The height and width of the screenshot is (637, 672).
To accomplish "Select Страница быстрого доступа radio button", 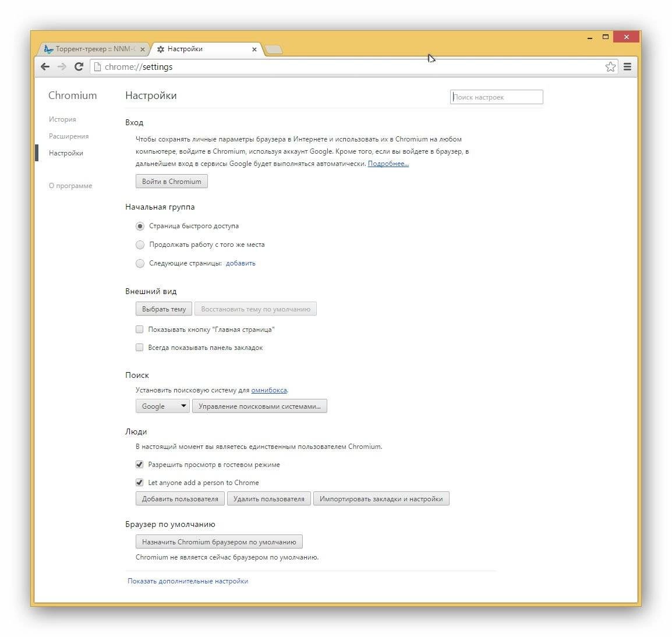I will [x=140, y=226].
